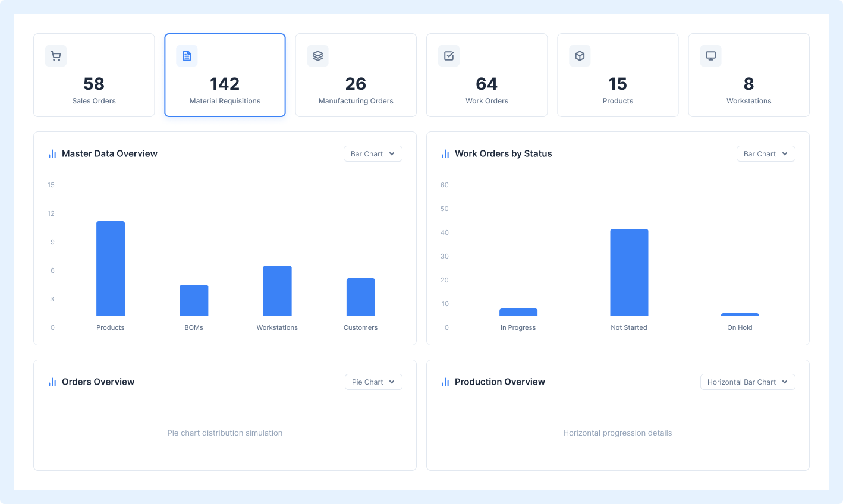Open the 64 Work Orders card
843x504 pixels.
click(487, 75)
